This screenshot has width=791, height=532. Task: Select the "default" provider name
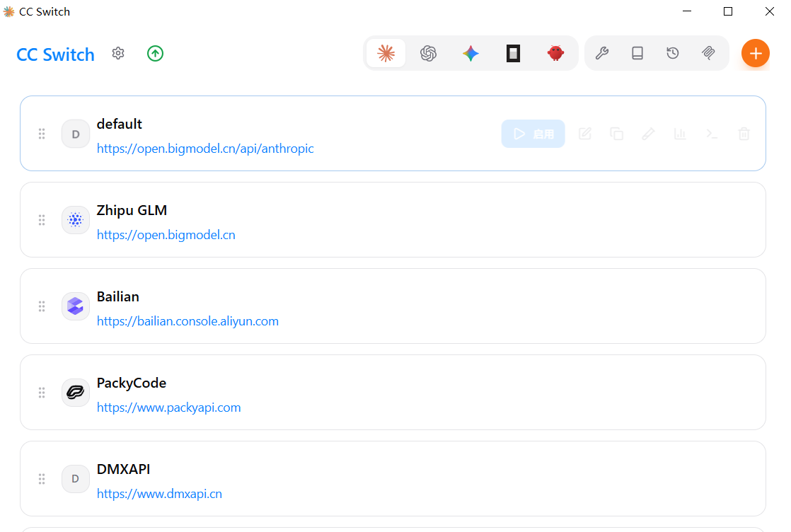120,124
